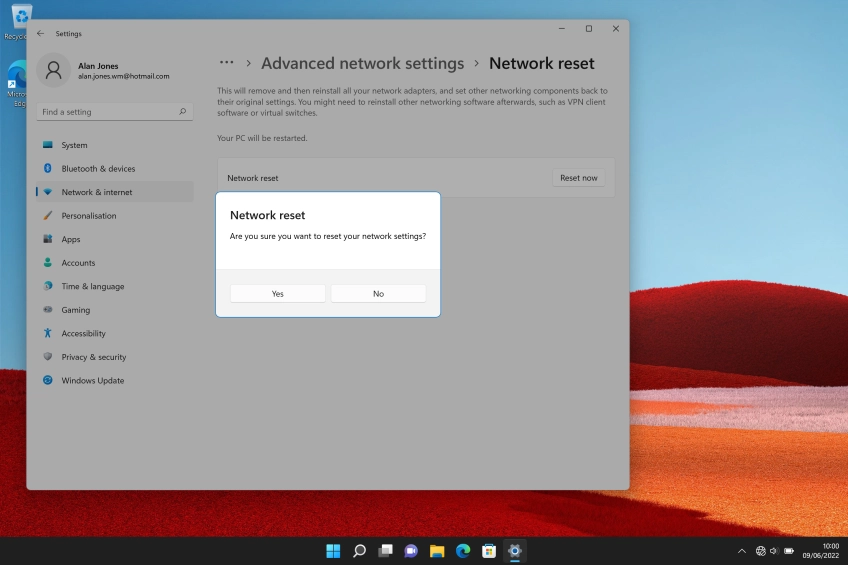Click the Bluetooth icon in sidebar
The image size is (848, 565).
tap(48, 168)
